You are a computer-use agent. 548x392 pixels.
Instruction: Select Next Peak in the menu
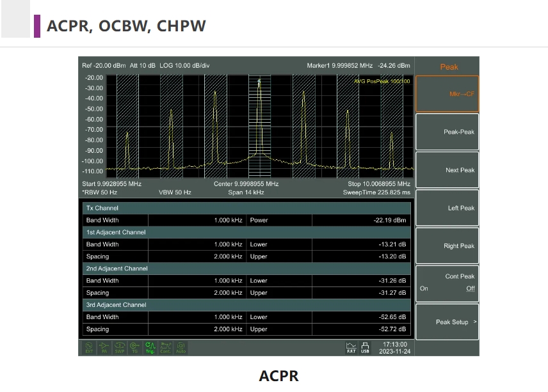click(x=447, y=170)
